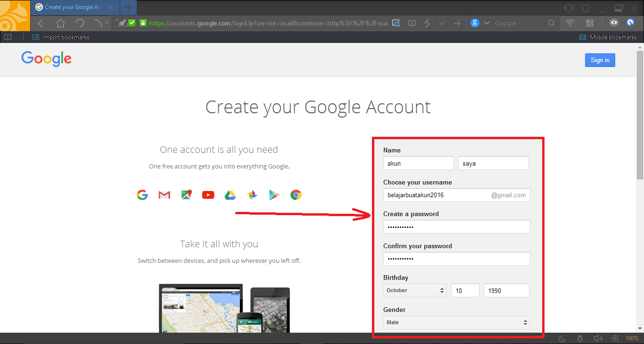
Task: Click the lightning bolt icon
Action: pyautogui.click(x=427, y=23)
